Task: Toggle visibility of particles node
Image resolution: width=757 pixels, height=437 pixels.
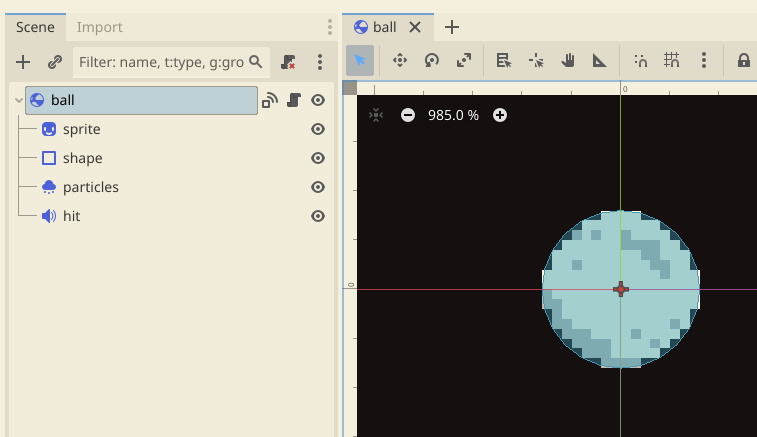Action: point(318,187)
